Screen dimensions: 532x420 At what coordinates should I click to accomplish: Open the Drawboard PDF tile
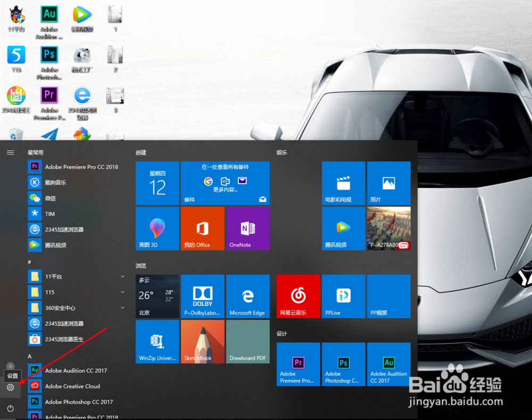click(248, 342)
